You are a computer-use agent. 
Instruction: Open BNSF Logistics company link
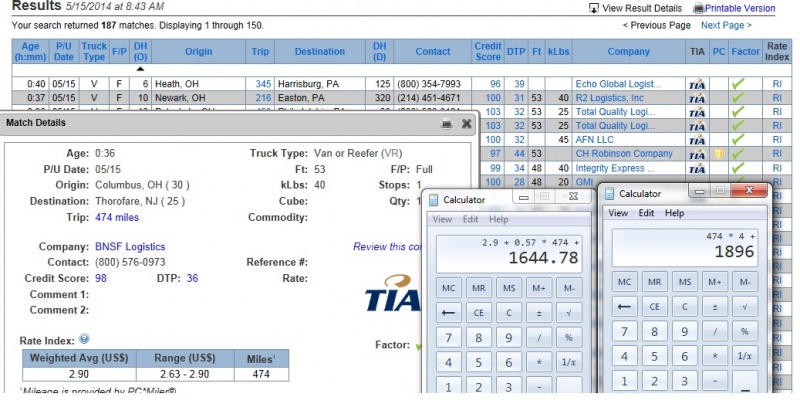pos(130,247)
